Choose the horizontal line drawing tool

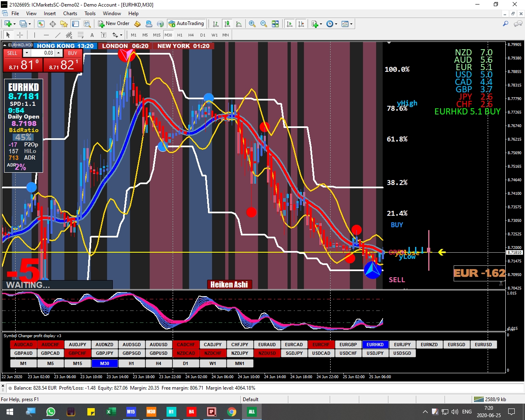click(x=46, y=35)
